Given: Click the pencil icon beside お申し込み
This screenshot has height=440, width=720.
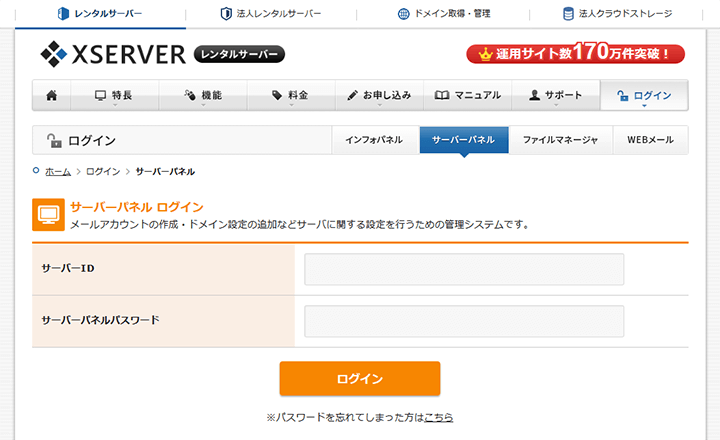Looking at the screenshot, I should click(x=352, y=95).
